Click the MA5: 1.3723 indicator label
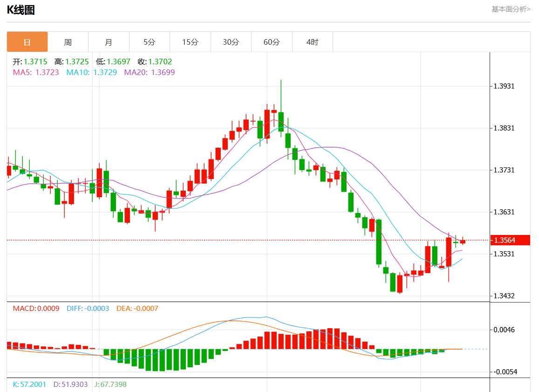539x392 pixels. point(36,72)
